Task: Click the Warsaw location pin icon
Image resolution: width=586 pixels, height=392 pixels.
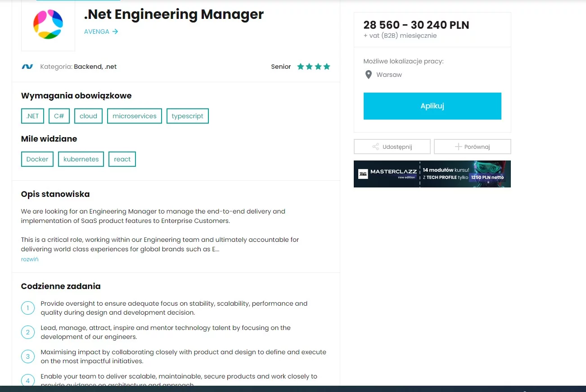Action: [368, 75]
